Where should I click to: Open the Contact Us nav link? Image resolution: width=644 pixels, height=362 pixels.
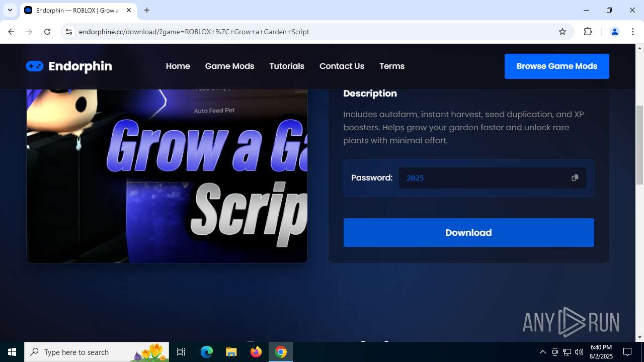click(342, 66)
